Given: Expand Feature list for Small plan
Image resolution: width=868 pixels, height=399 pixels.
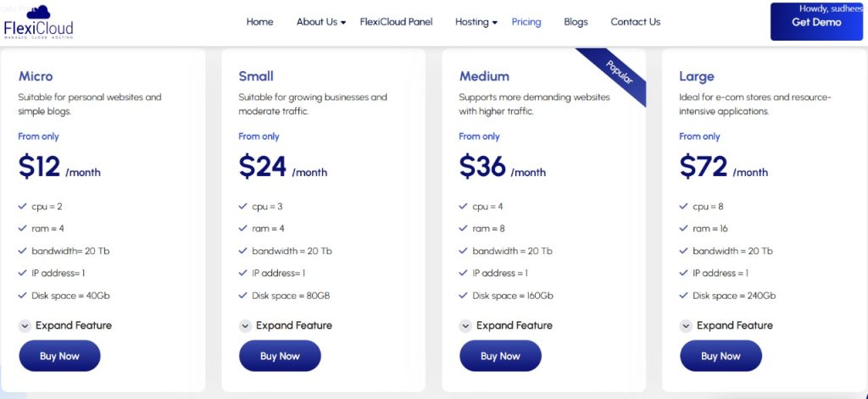Looking at the screenshot, I should pos(293,325).
